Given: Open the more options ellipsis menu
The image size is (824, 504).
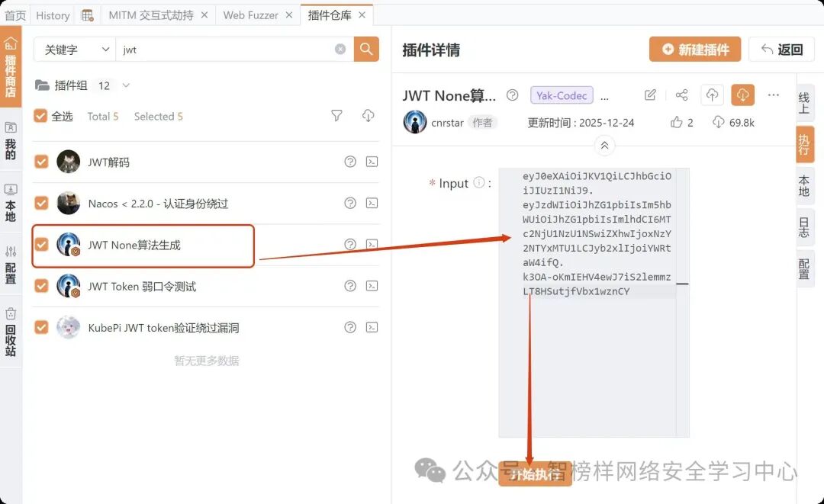Looking at the screenshot, I should click(773, 95).
